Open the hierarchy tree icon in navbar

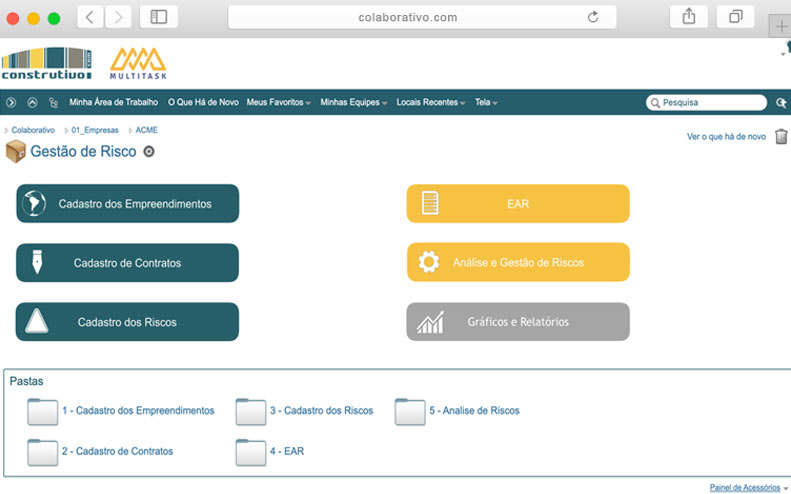click(x=53, y=102)
